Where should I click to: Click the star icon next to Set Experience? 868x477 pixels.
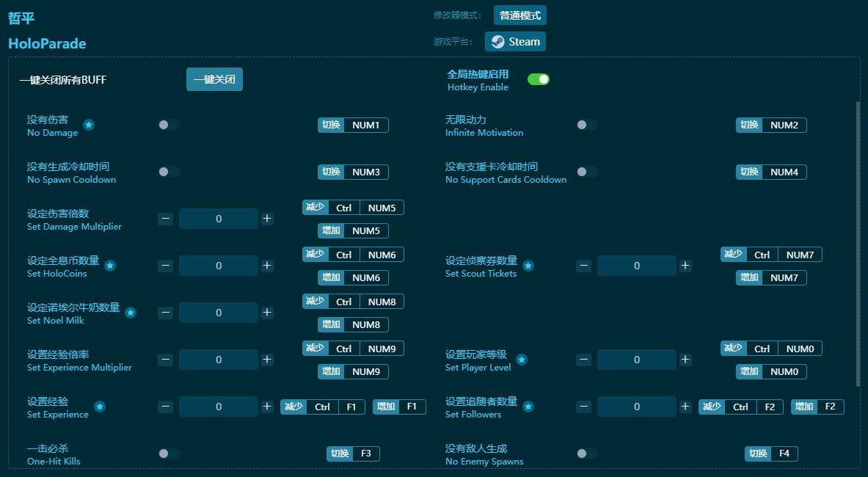point(100,407)
